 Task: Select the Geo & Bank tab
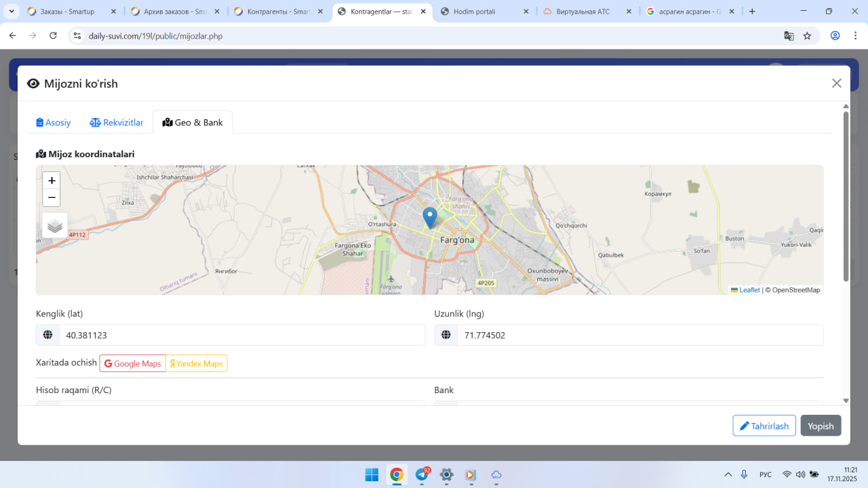pyautogui.click(x=193, y=123)
